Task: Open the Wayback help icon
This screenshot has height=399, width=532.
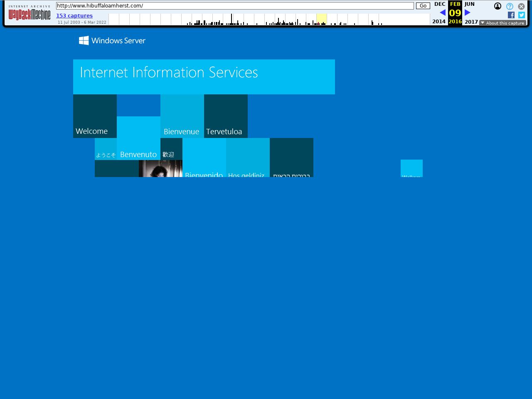Action: pos(510,6)
